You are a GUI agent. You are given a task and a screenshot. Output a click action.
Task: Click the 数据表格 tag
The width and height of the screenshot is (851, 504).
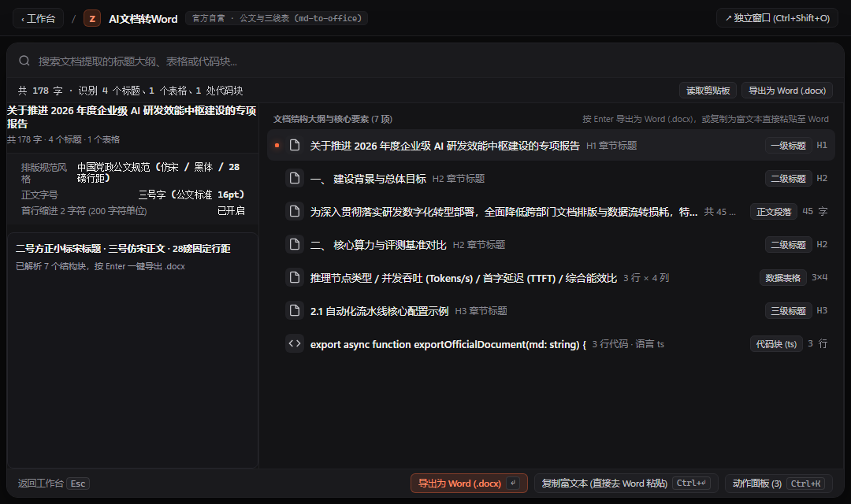[x=782, y=278]
